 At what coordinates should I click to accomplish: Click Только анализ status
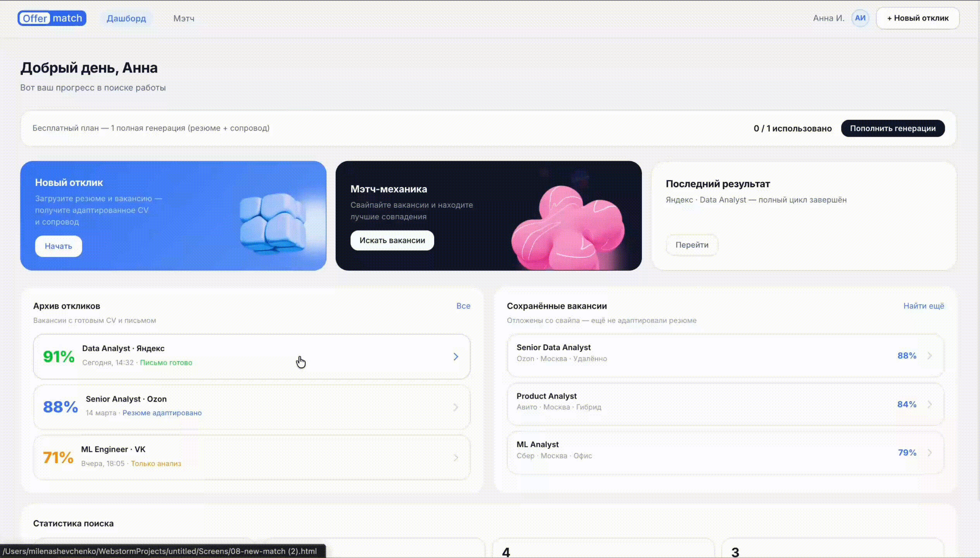[156, 464]
